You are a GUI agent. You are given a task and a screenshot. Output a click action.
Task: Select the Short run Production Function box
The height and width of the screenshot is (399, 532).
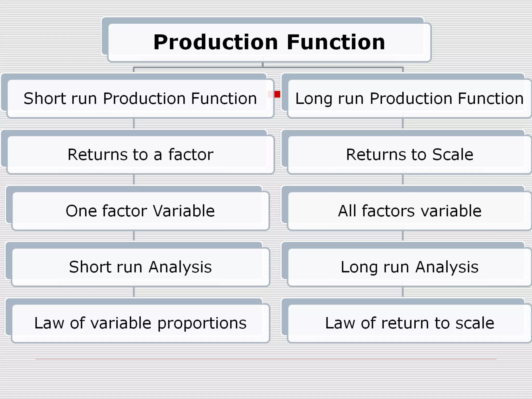(x=140, y=98)
